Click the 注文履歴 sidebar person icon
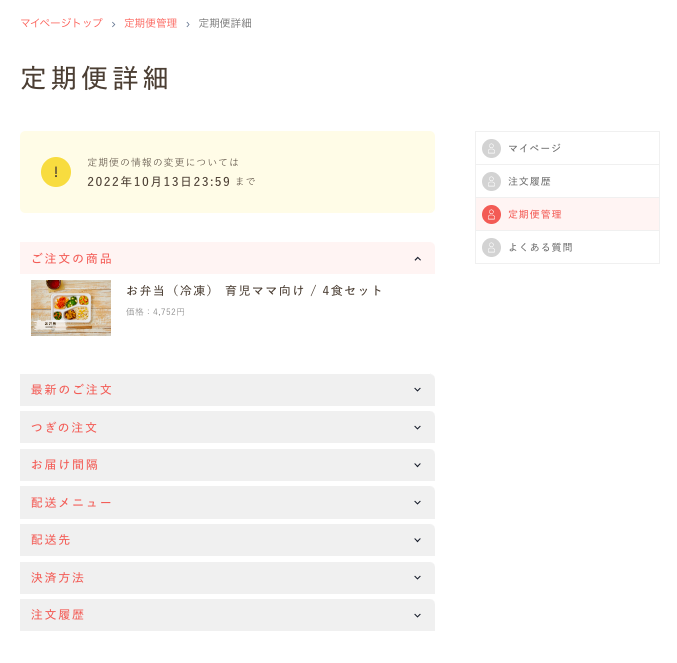677x663 pixels. pos(491,181)
